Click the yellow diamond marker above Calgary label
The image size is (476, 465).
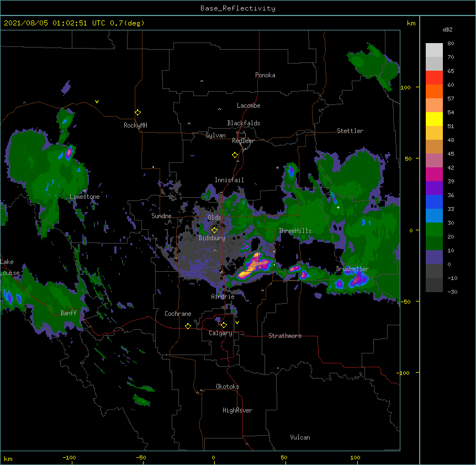[224, 325]
